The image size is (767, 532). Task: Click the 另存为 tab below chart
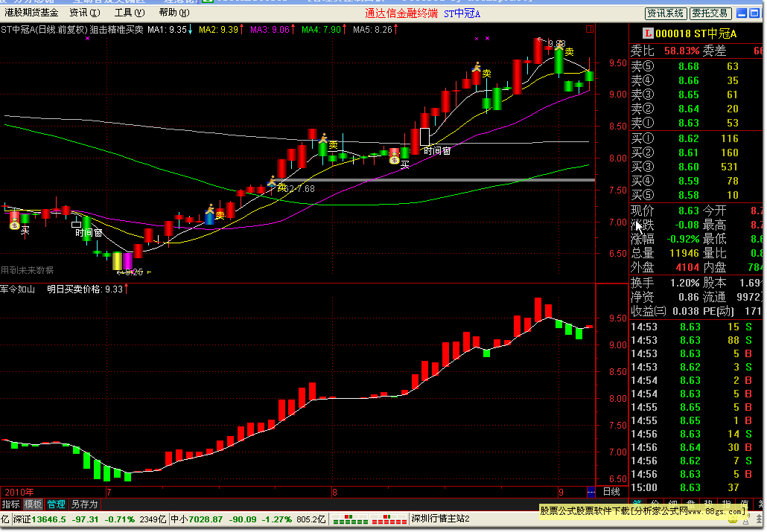(84, 504)
